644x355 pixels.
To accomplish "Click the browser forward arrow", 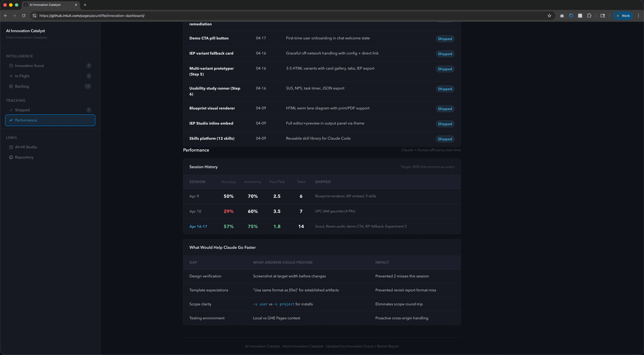I will point(14,15).
